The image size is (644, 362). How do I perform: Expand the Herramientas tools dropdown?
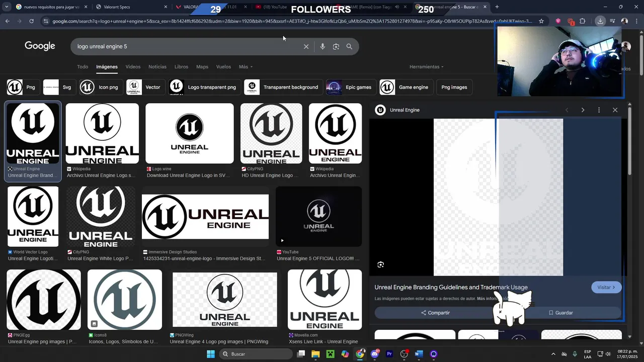click(x=427, y=67)
